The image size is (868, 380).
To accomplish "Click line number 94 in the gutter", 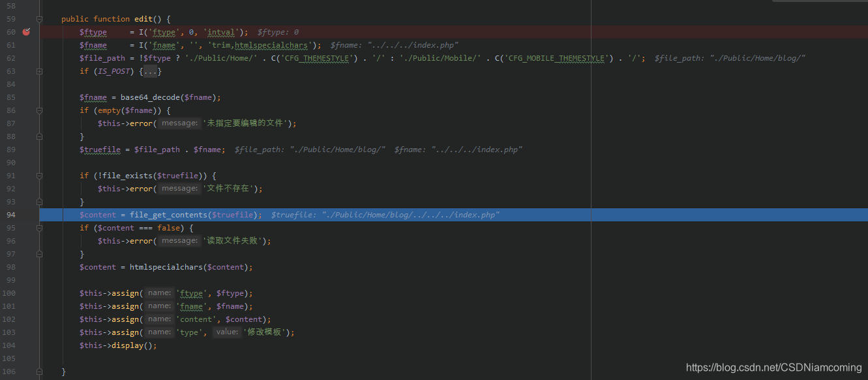I will tap(11, 215).
